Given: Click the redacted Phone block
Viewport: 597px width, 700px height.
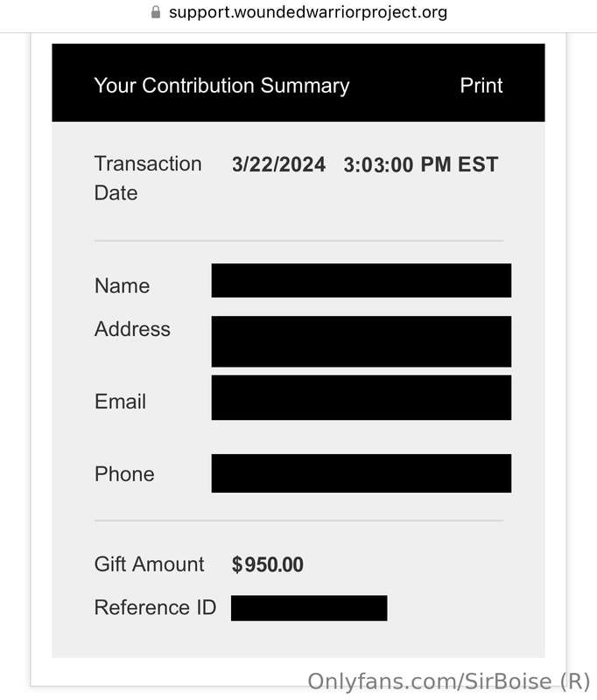Looking at the screenshot, I should pyautogui.click(x=362, y=473).
